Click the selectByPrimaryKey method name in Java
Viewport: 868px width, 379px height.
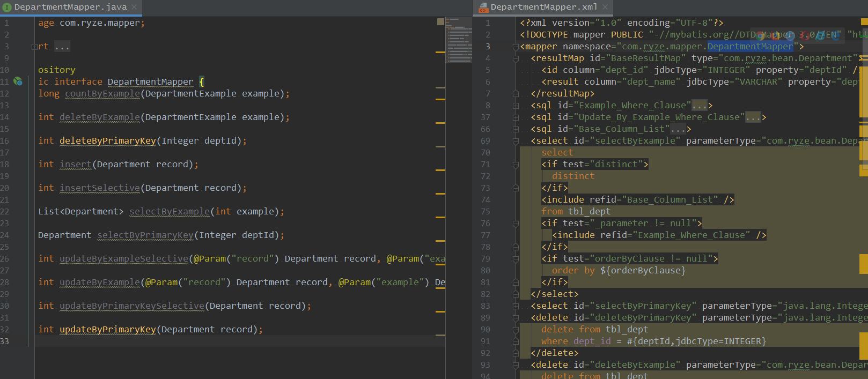pyautogui.click(x=145, y=235)
